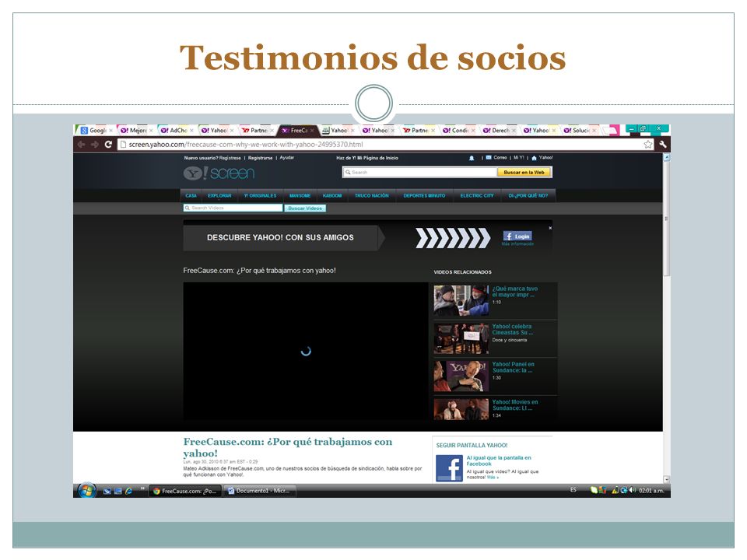Click the Buscar Videos button
This screenshot has width=747, height=560.
point(305,208)
